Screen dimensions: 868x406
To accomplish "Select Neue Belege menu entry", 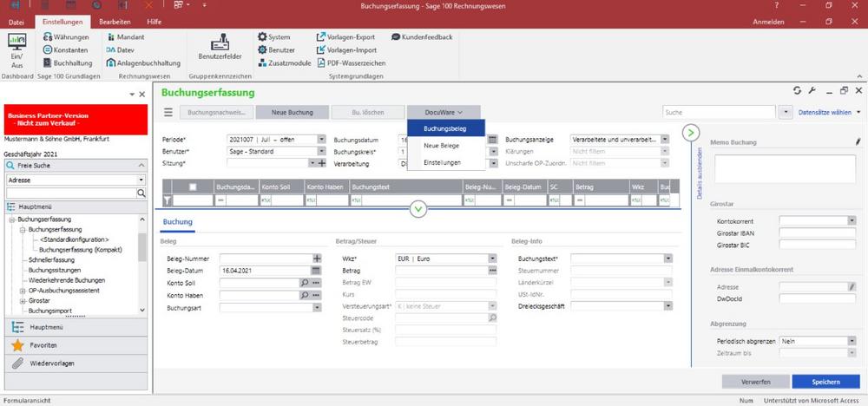I will coord(445,146).
